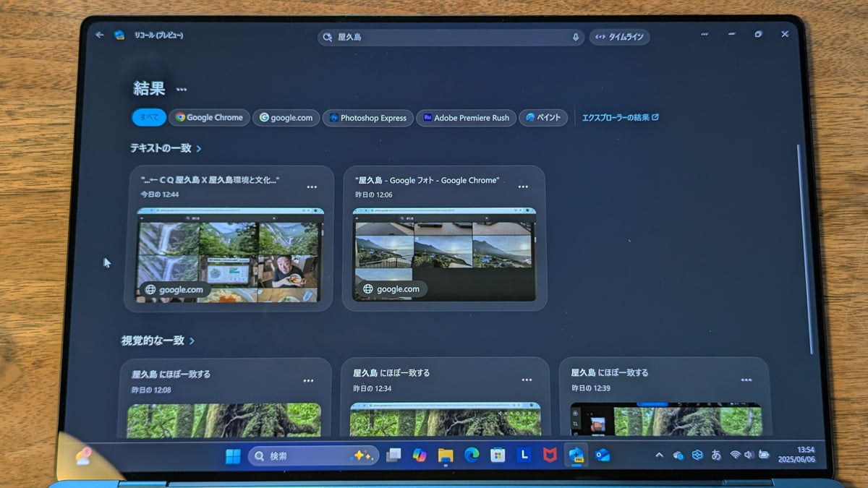Image resolution: width=868 pixels, height=488 pixels.
Task: Launch Copilot from the taskbar
Action: coord(420,455)
